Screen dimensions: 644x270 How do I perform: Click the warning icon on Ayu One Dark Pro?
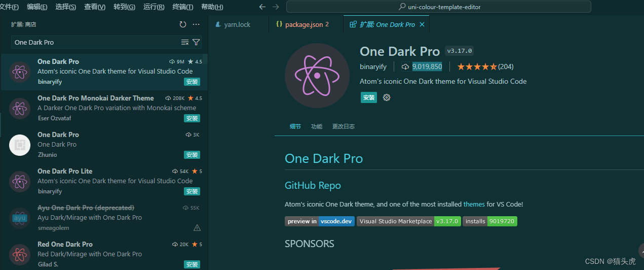[197, 228]
